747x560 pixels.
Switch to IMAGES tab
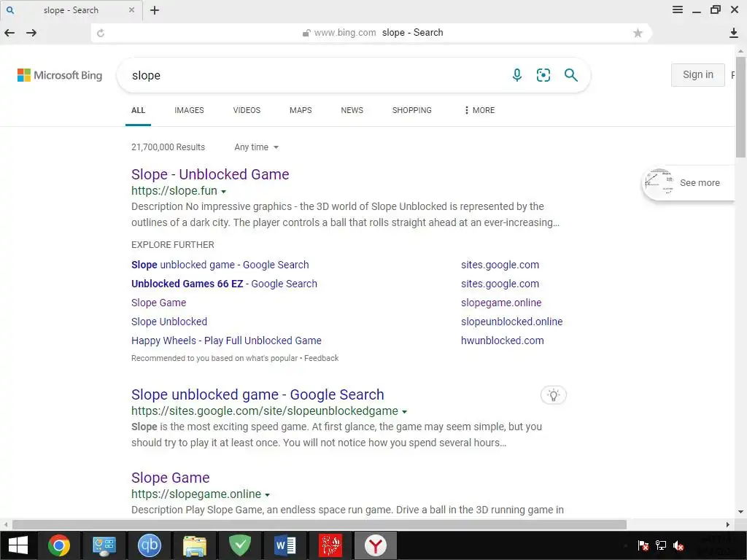189,110
